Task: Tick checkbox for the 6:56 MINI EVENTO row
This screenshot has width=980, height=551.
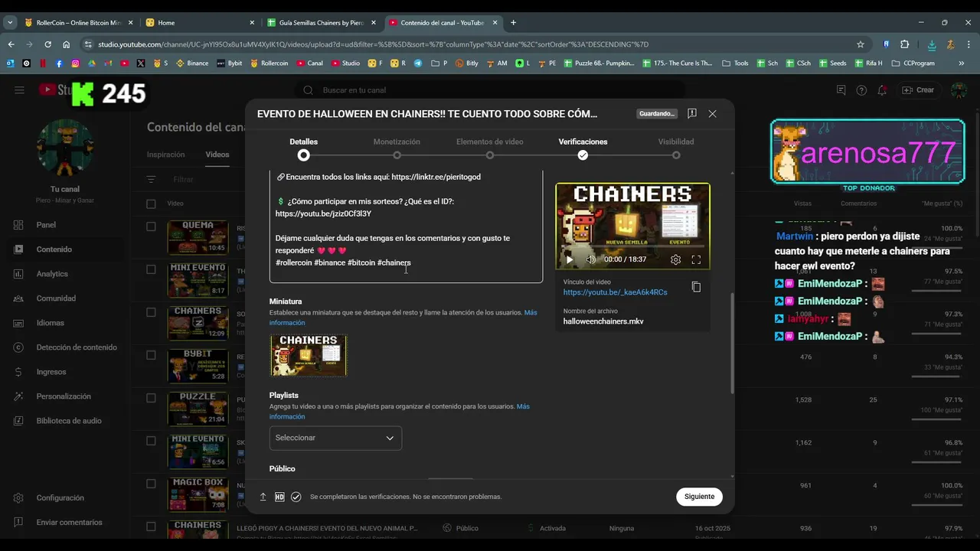Action: point(151,441)
